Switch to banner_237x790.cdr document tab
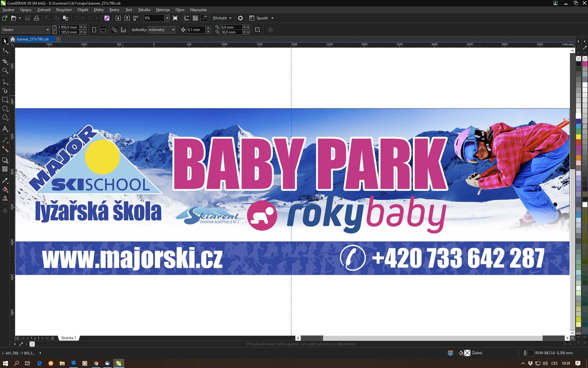The image size is (588, 368). 33,39
